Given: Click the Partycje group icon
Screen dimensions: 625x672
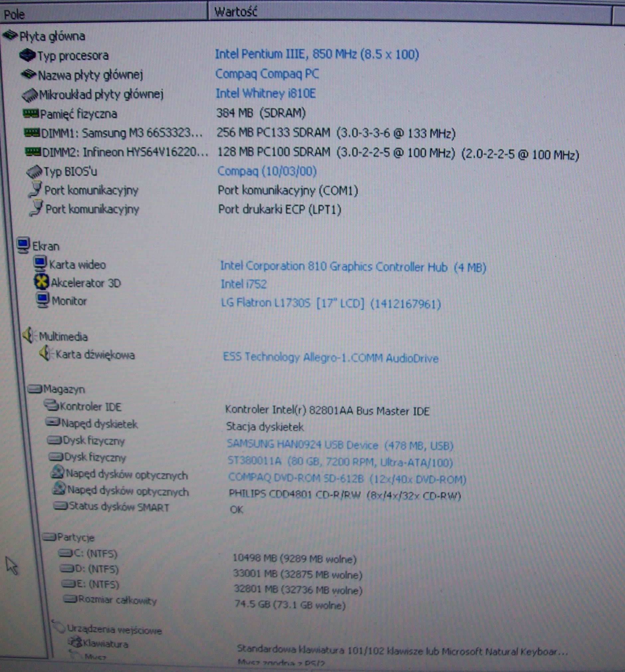Looking at the screenshot, I should pos(50,537).
